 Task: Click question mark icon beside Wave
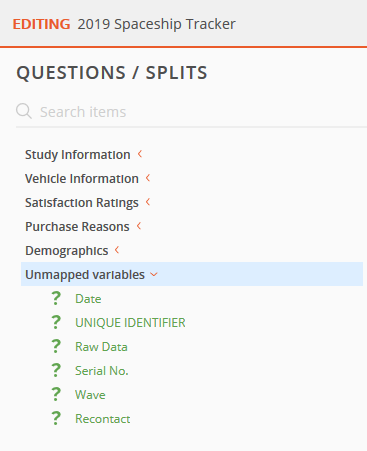tap(56, 394)
